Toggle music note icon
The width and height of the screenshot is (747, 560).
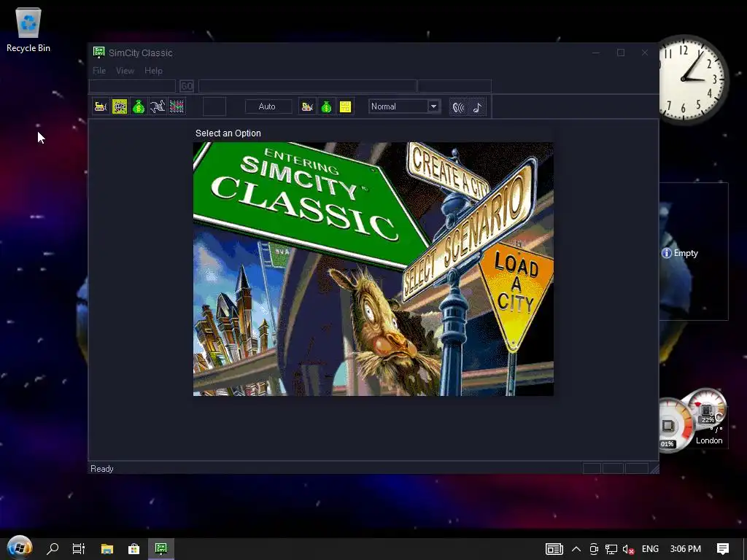(x=477, y=107)
